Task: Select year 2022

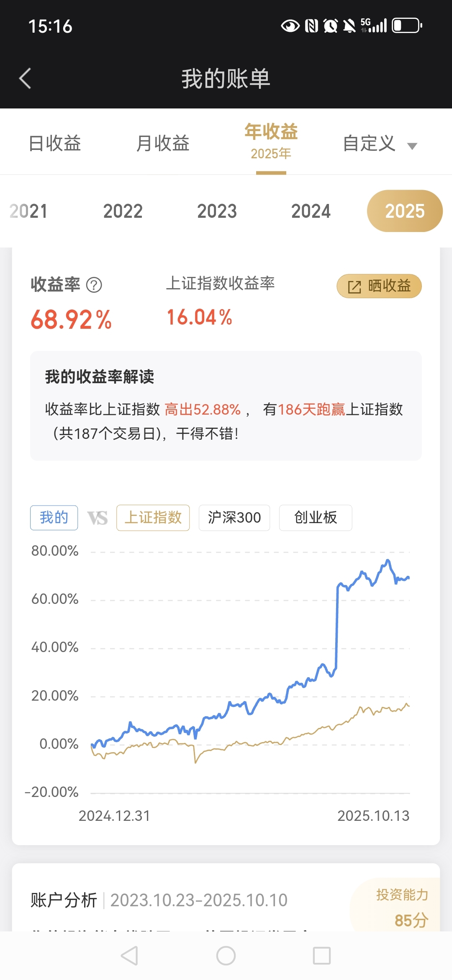Action: tap(123, 211)
